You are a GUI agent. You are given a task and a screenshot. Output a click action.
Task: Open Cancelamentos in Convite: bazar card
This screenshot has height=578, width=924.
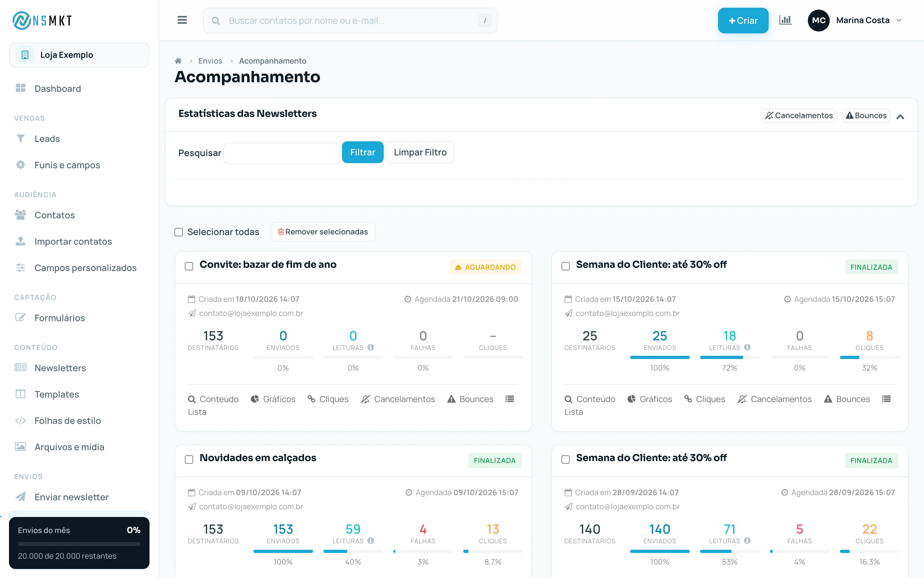click(398, 399)
